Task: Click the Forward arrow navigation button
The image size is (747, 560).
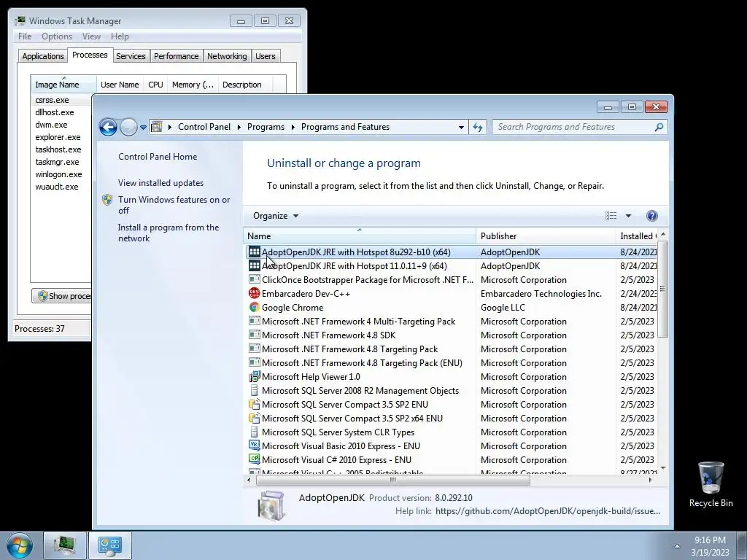Action: [128, 127]
